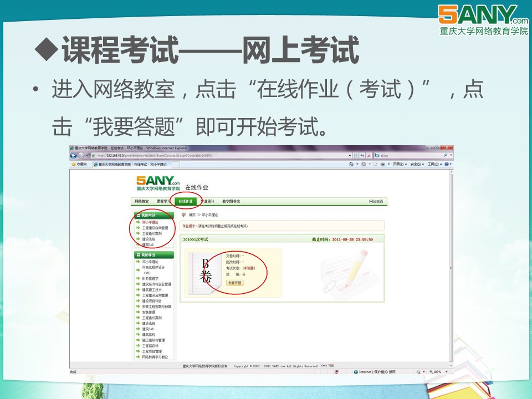The image size is (532, 399).
Task: Click the browser address bar
Action: pos(222,156)
